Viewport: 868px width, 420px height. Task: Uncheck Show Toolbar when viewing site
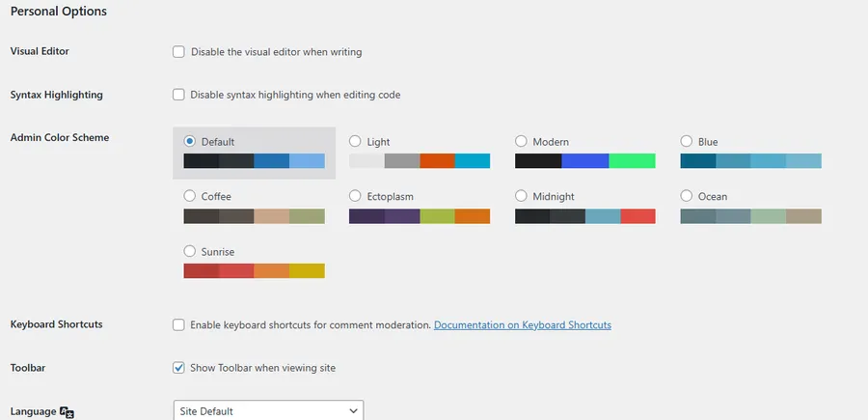tap(178, 368)
